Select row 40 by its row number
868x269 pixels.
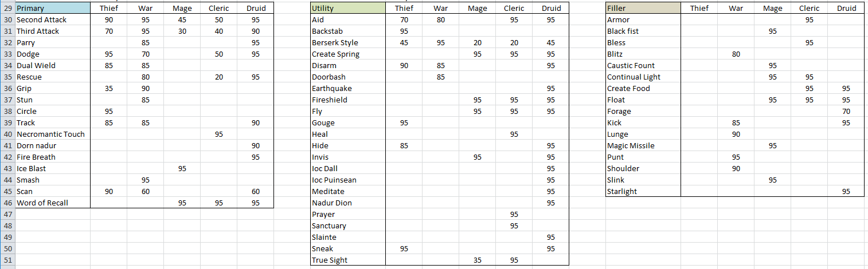(x=7, y=134)
